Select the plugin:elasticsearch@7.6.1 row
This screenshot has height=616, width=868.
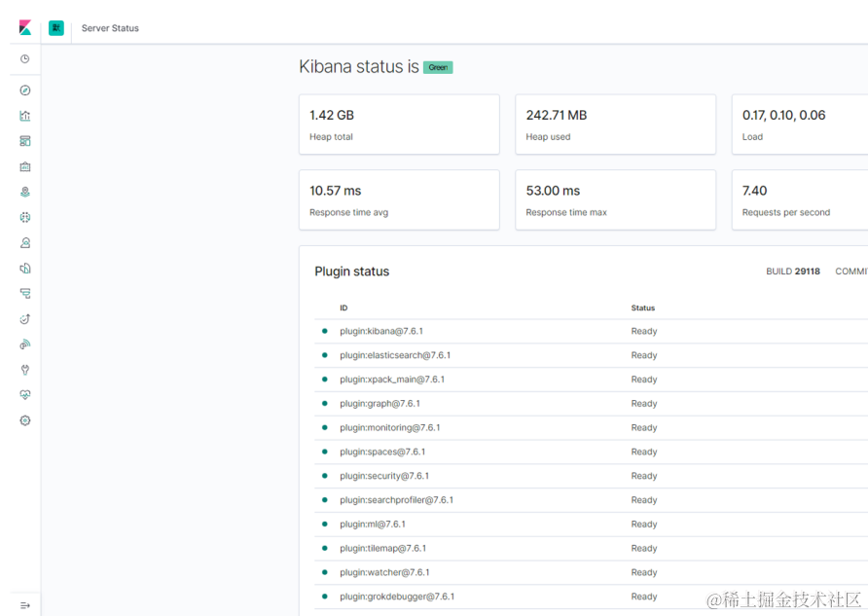click(592, 355)
